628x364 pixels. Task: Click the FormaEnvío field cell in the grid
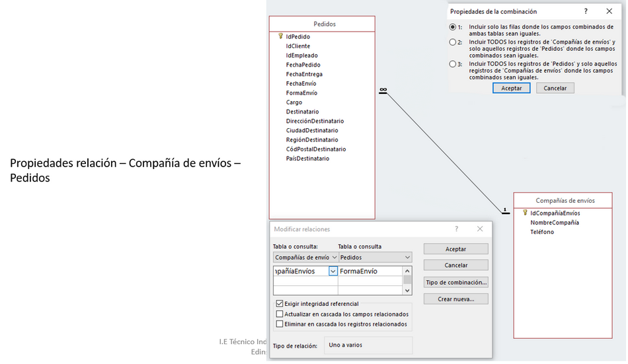pos(369,271)
